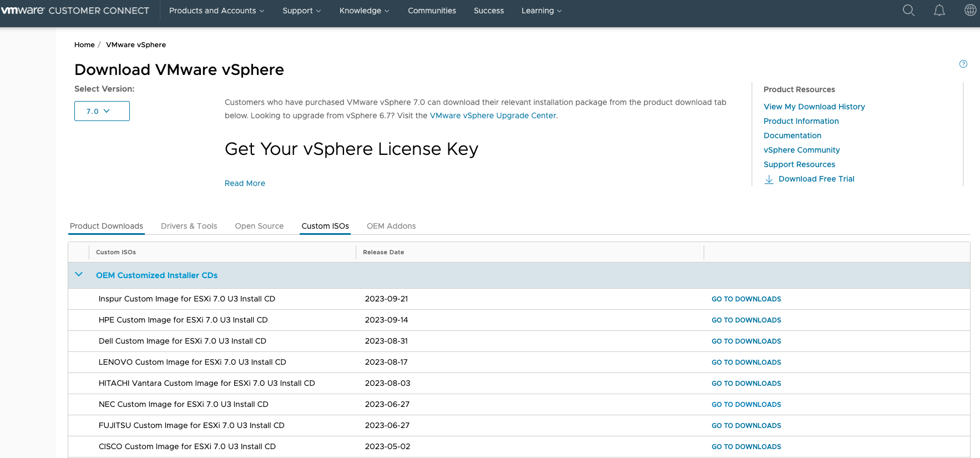Image resolution: width=980 pixels, height=458 pixels.
Task: Click the Download Free Trial link text
Action: 816,179
